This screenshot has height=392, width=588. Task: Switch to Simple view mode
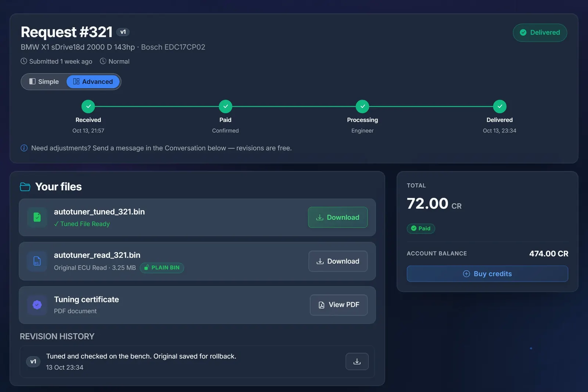click(44, 82)
